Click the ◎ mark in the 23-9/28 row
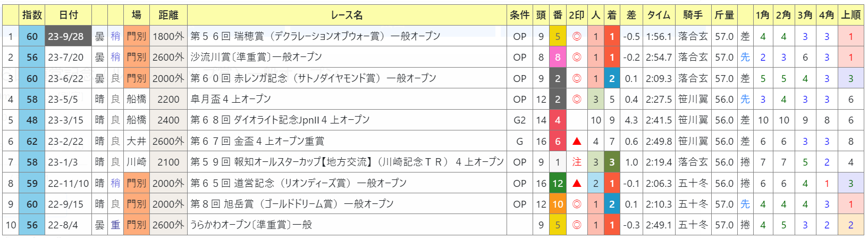The width and height of the screenshot is (868, 238). pyautogui.click(x=576, y=37)
